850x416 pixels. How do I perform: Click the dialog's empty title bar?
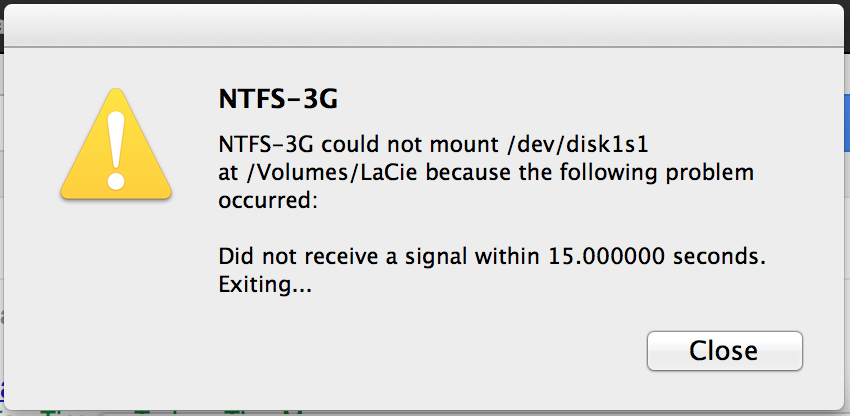tap(424, 26)
